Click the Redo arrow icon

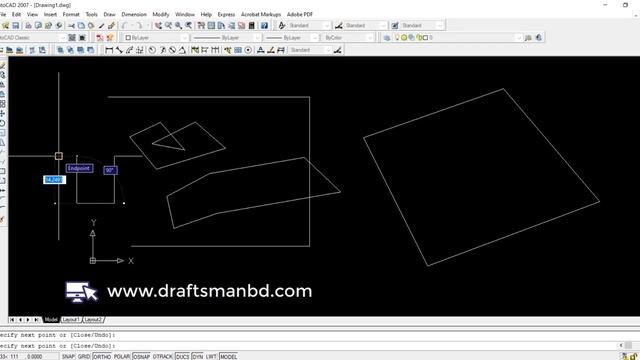(x=140, y=25)
